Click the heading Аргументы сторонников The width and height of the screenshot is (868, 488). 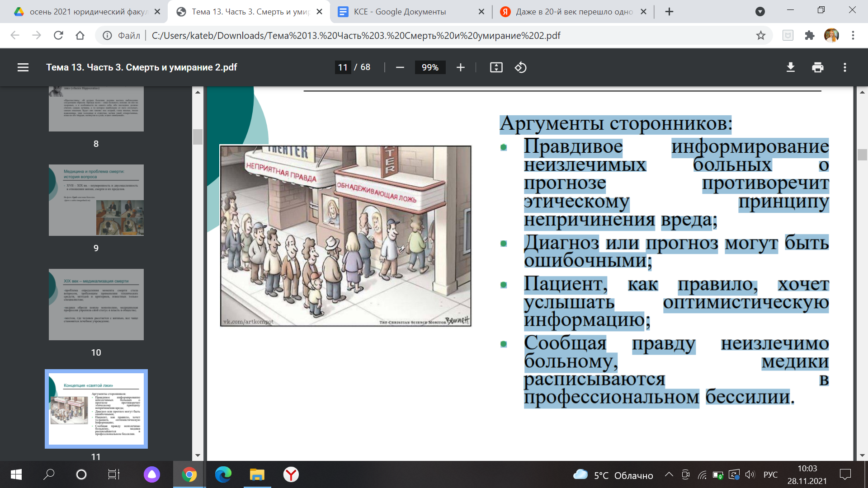click(616, 123)
